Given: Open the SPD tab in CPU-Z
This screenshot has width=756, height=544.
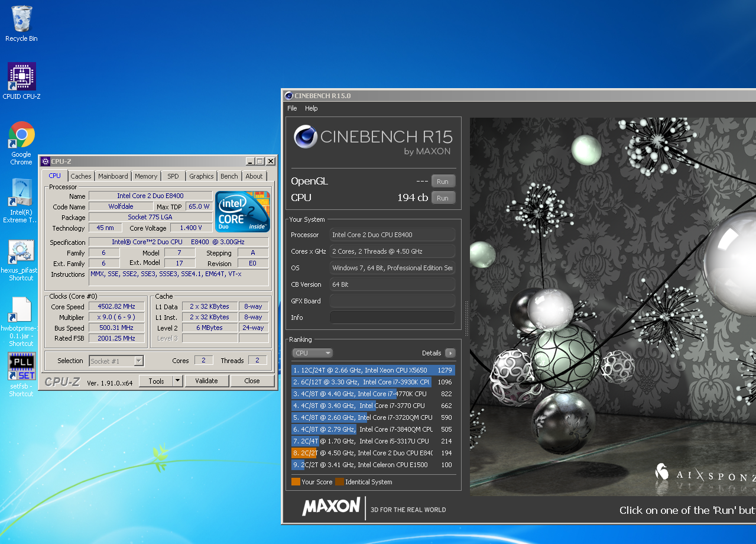Looking at the screenshot, I should point(173,176).
